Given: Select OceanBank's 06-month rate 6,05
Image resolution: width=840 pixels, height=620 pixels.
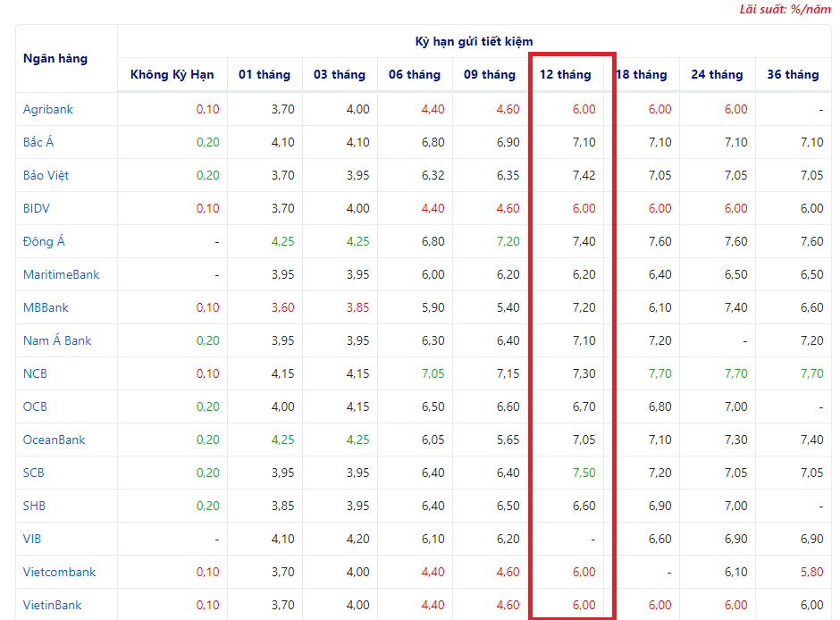Looking at the screenshot, I should pos(433,440).
